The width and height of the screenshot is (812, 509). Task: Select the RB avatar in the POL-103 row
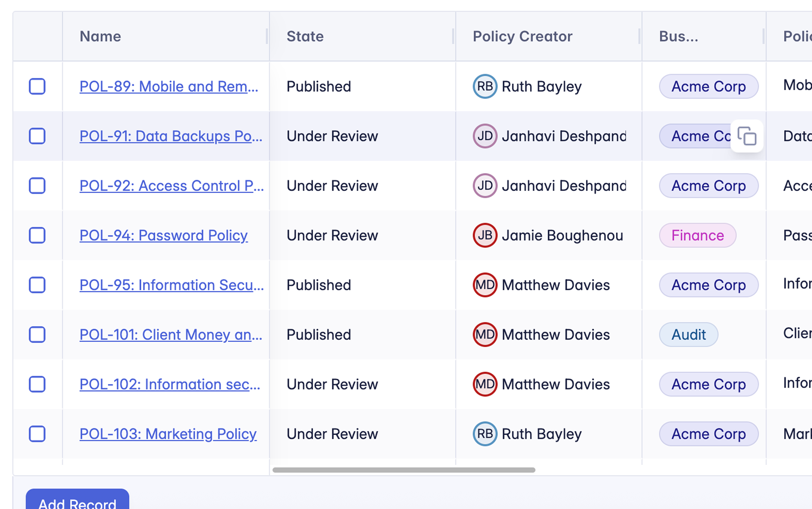pyautogui.click(x=484, y=434)
